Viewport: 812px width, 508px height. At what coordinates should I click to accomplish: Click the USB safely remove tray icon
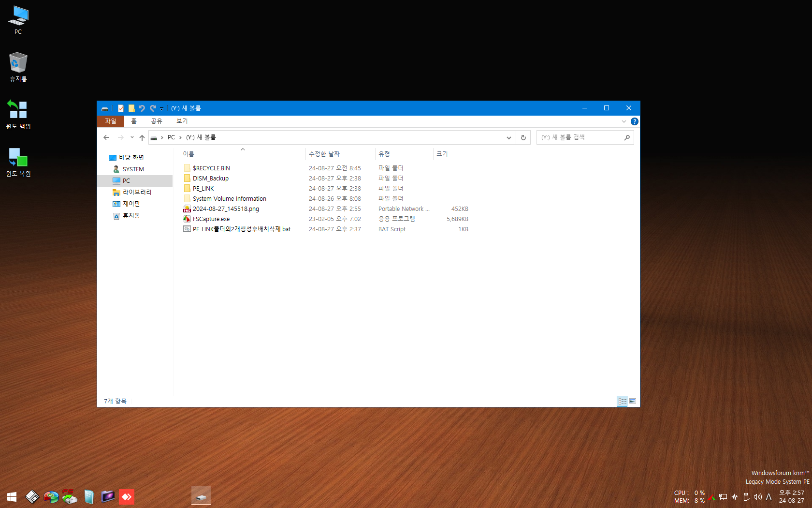click(746, 497)
